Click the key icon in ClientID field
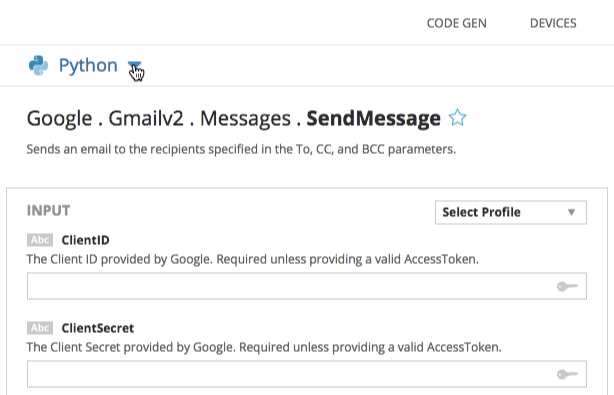614x395 pixels. (567, 287)
